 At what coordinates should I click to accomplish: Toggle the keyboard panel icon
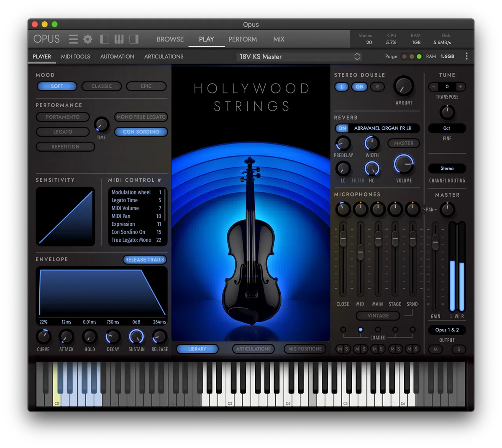click(119, 39)
